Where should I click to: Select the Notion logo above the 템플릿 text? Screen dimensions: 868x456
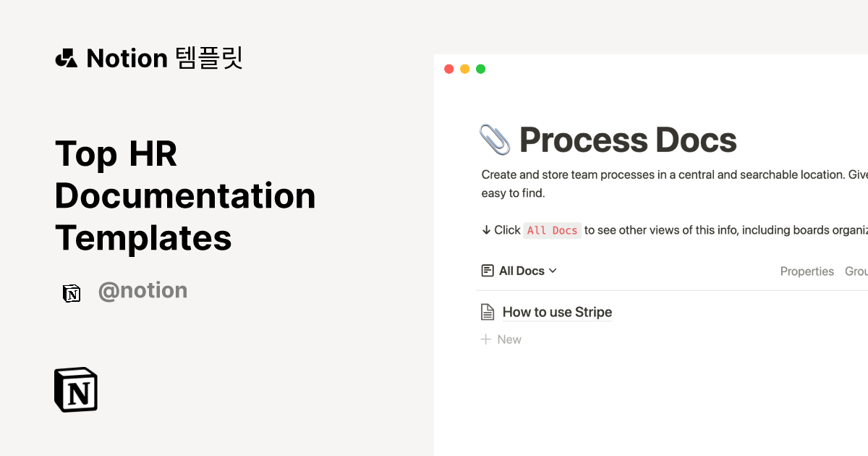pyautogui.click(x=66, y=57)
